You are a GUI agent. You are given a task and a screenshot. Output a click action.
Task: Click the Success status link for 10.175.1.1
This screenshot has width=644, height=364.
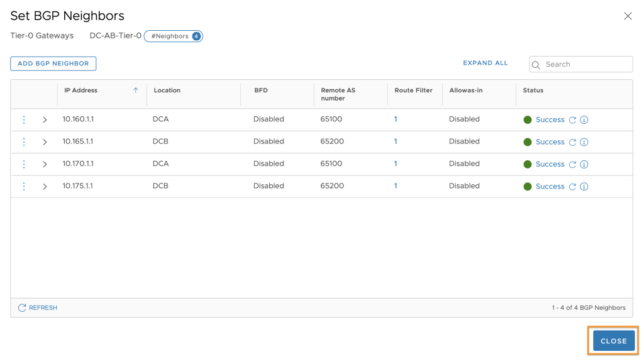pos(550,186)
